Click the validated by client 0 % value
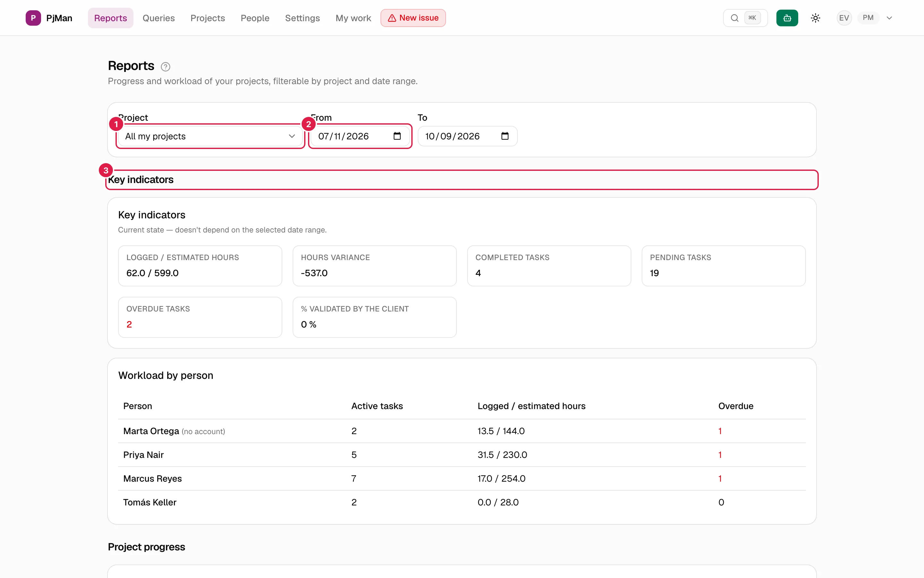 309,325
